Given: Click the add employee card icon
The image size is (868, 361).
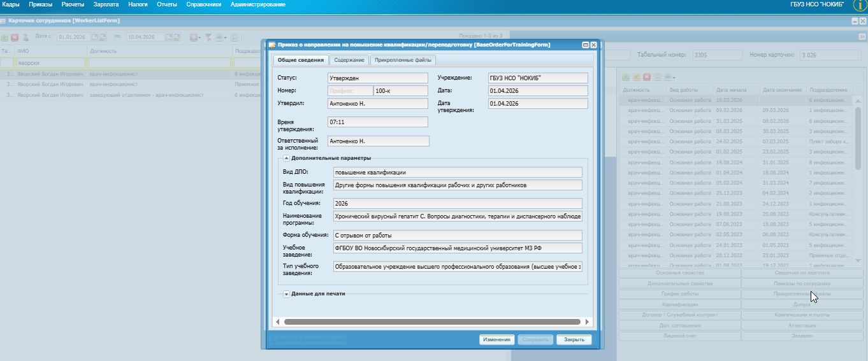Looking at the screenshot, I should tap(4, 38).
